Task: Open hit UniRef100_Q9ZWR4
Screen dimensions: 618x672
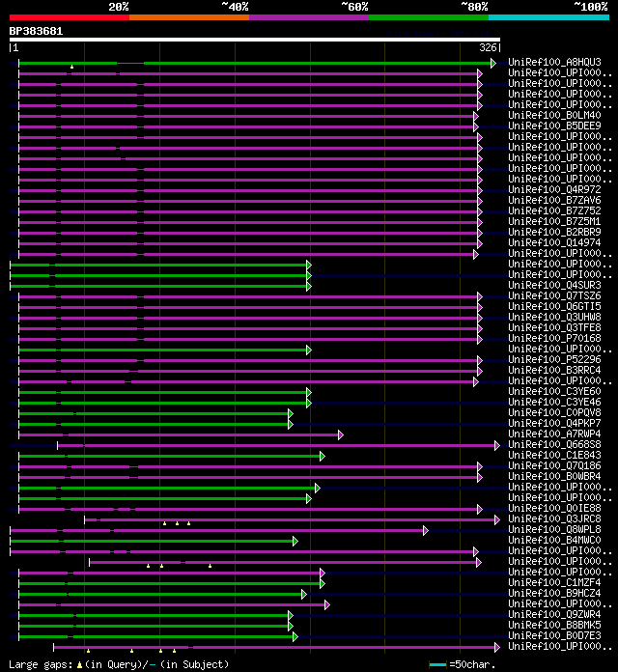Action: point(554,614)
